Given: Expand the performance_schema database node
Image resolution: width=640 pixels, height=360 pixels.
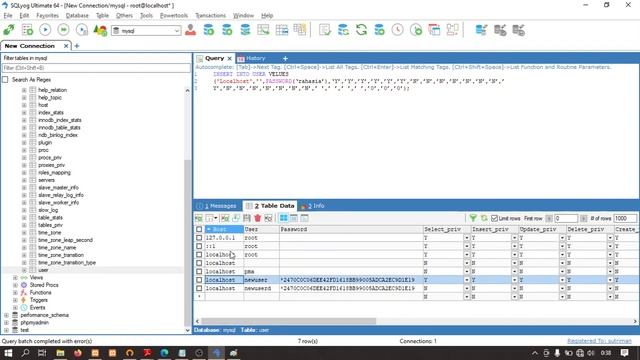Looking at the screenshot, I should coord(6,315).
